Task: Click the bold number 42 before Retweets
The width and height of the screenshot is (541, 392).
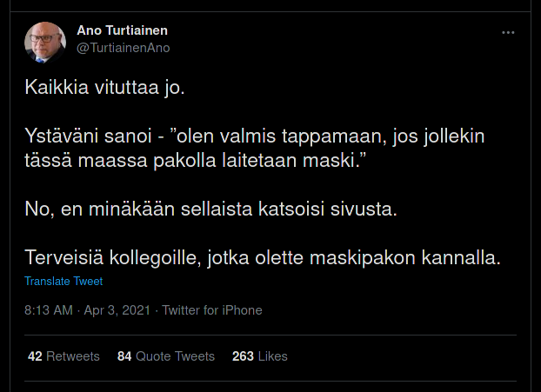Action: (35, 356)
